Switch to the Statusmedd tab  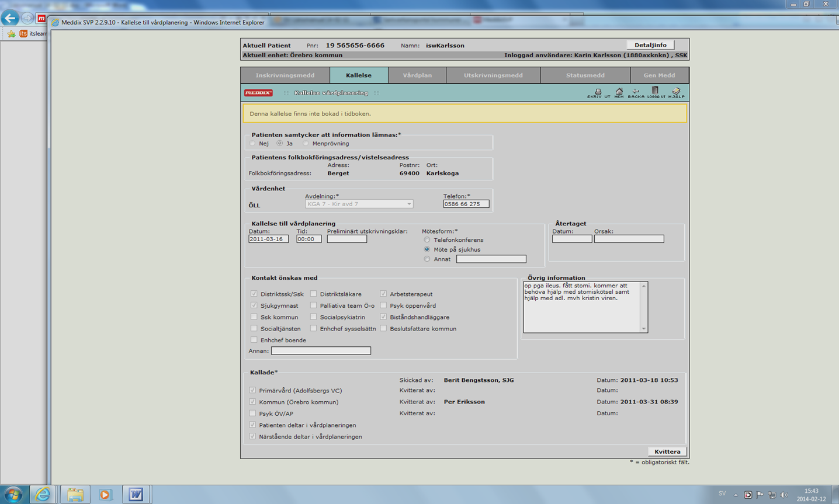(585, 75)
